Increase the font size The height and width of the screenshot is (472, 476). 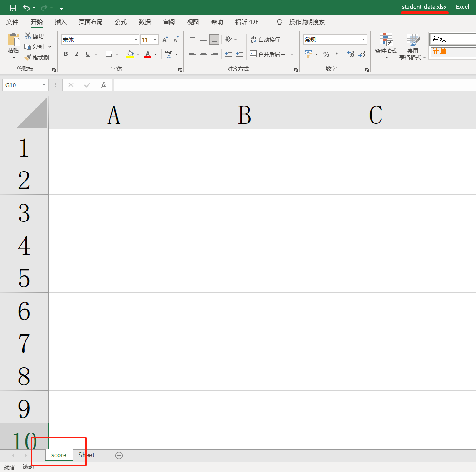pyautogui.click(x=165, y=40)
